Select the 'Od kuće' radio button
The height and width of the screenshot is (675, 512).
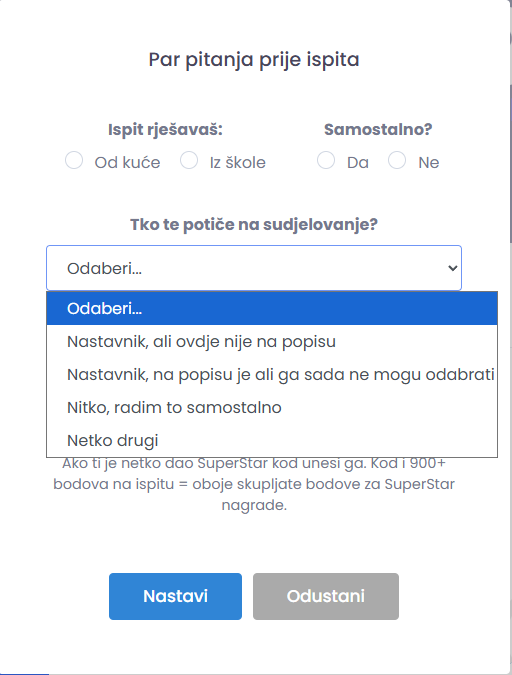74,160
